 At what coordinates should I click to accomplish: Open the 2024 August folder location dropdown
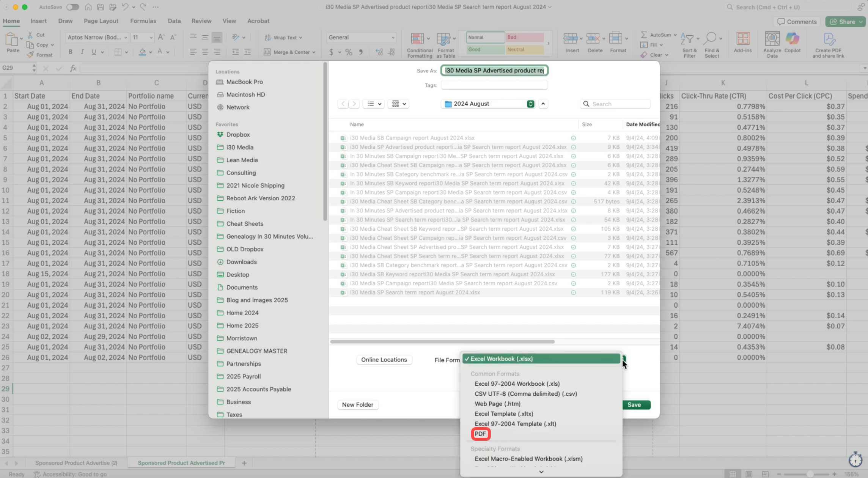[x=488, y=104]
